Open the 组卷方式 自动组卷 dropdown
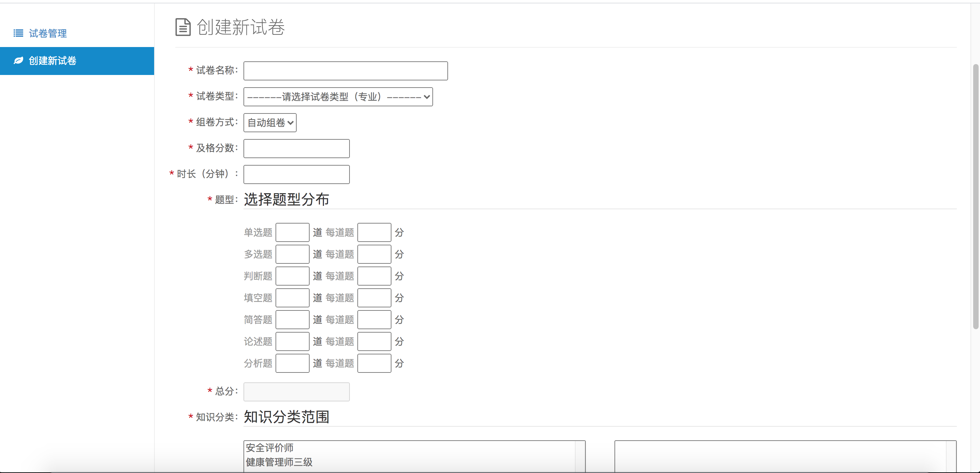980x473 pixels. click(270, 122)
